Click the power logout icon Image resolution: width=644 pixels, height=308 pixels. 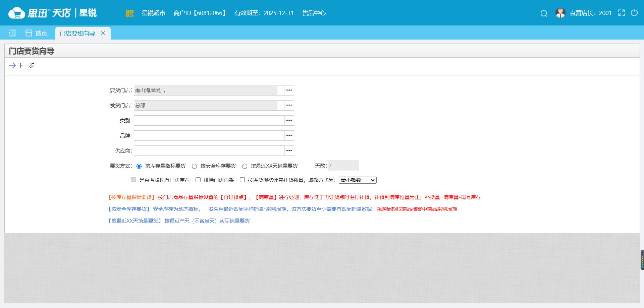coord(635,13)
